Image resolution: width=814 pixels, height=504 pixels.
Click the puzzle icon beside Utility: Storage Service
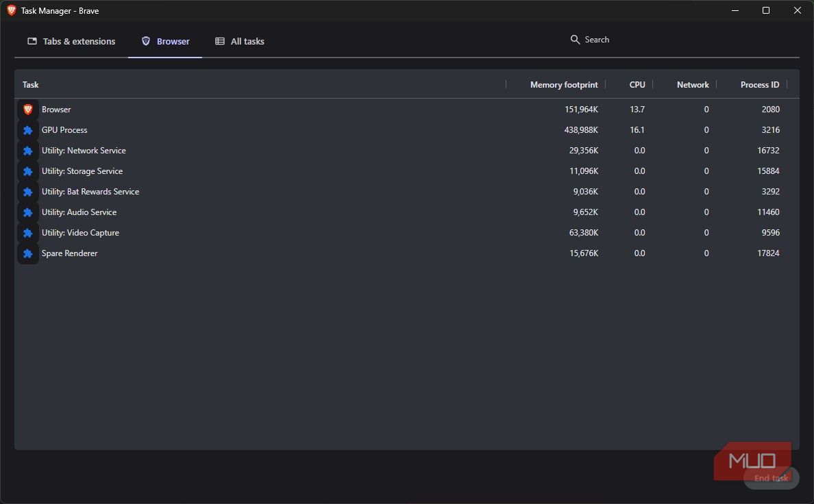point(28,171)
